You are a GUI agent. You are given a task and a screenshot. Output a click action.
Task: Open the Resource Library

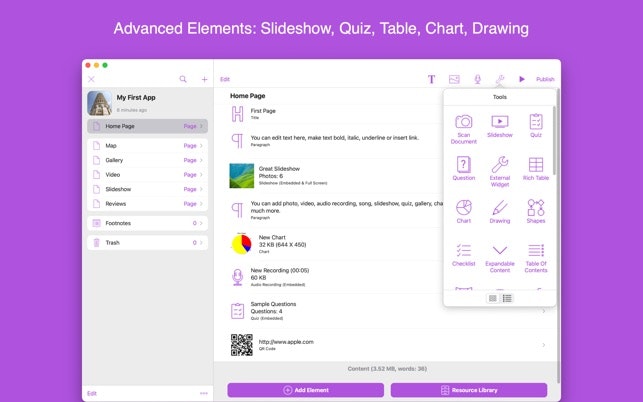coord(469,390)
